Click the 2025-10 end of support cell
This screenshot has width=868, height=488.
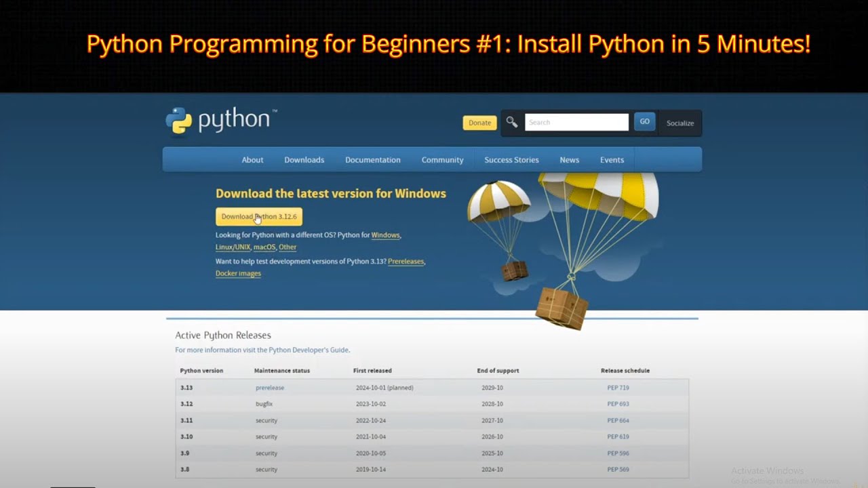(492, 453)
